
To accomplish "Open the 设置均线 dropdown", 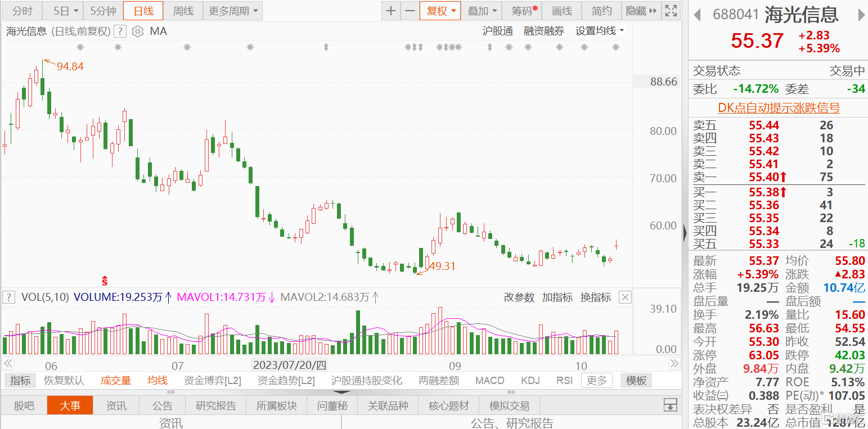I will click(x=600, y=31).
